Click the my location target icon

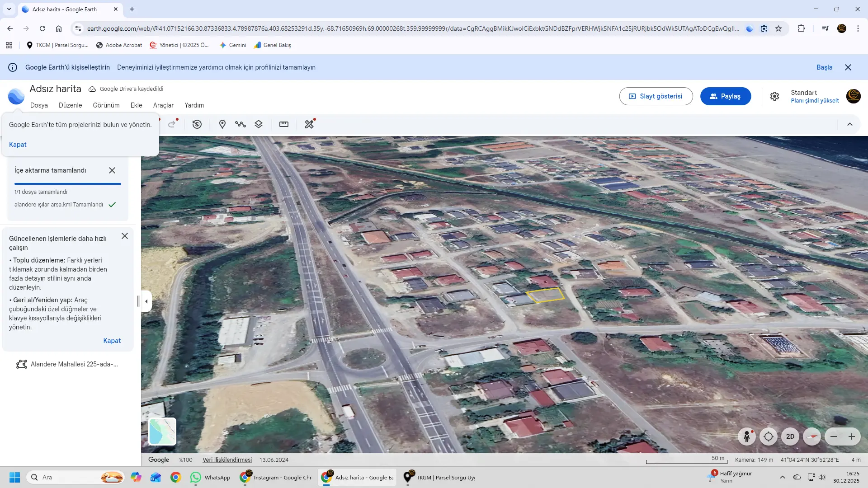tap(769, 436)
